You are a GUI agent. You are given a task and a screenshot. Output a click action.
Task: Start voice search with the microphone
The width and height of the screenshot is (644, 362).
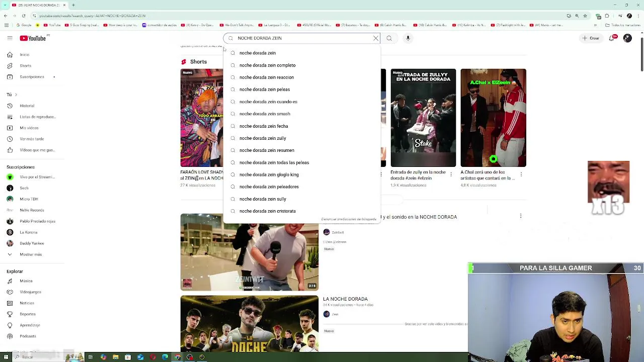click(x=408, y=38)
